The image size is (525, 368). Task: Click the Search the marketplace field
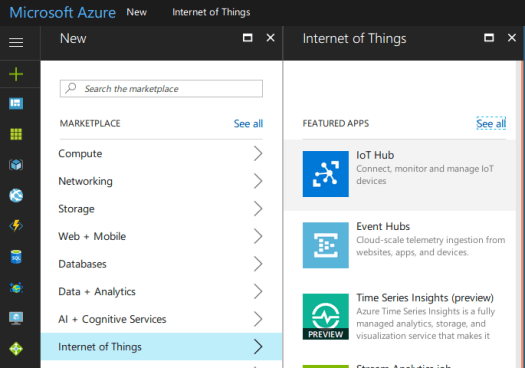click(161, 88)
